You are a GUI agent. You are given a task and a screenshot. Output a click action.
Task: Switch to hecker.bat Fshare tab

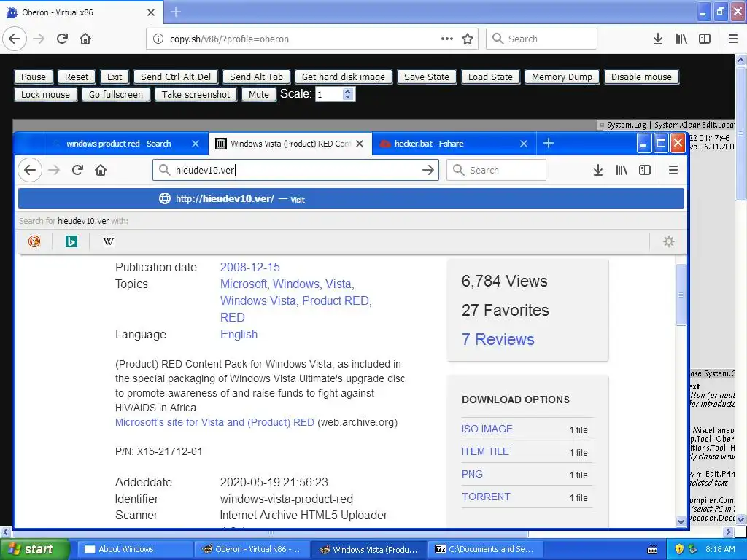pyautogui.click(x=454, y=144)
